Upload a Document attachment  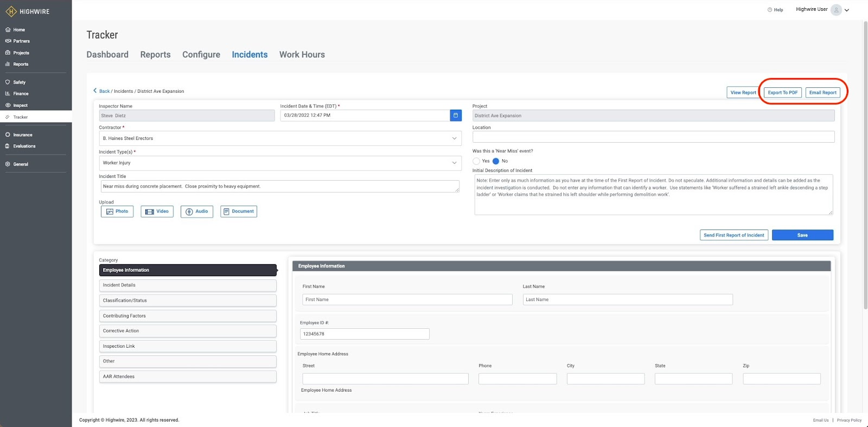[239, 212]
